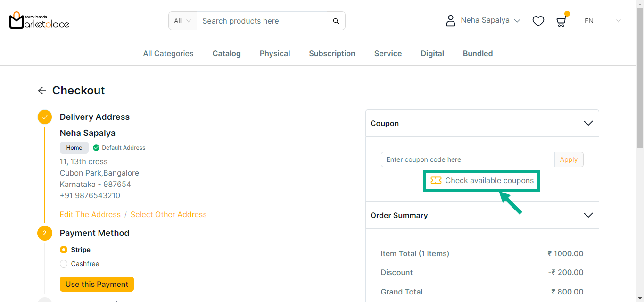Click the user profile icon
This screenshot has height=302, width=644.
point(451,21)
